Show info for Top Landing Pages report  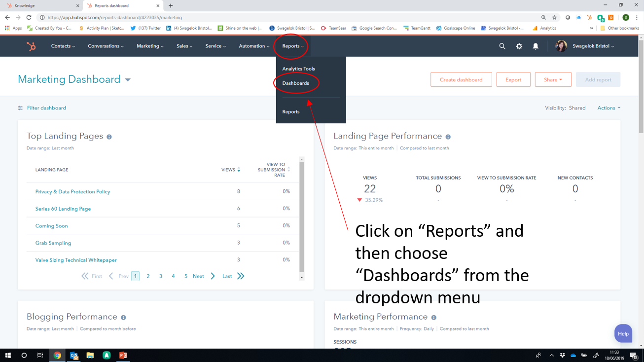(x=109, y=137)
